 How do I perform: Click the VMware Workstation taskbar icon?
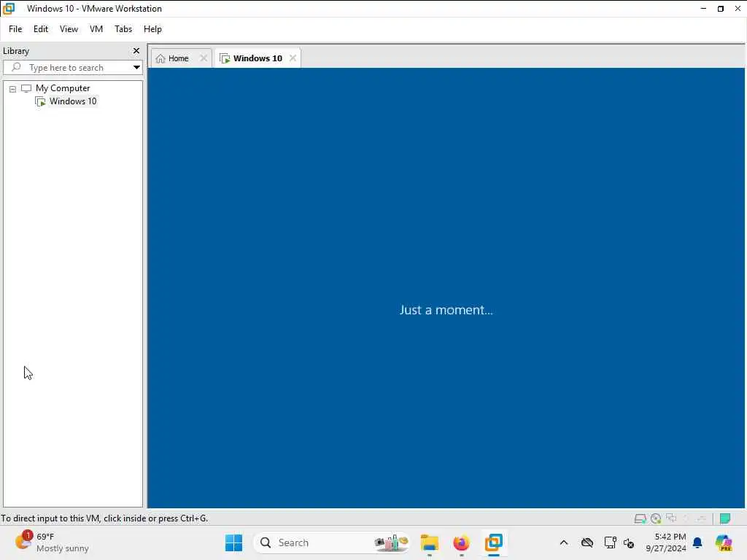[x=494, y=542]
